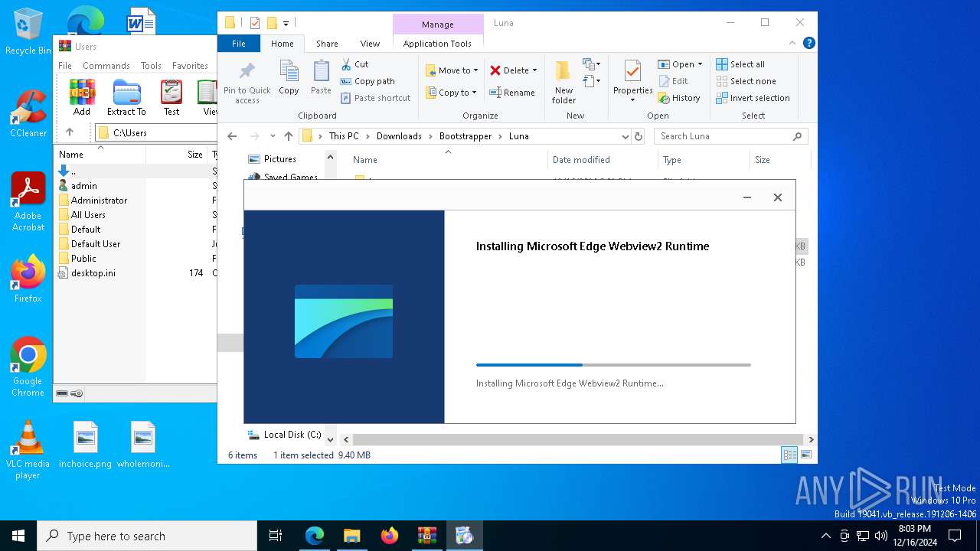Switch to large icons view in Explorer status bar
Screen dimensions: 980x551
(x=805, y=455)
